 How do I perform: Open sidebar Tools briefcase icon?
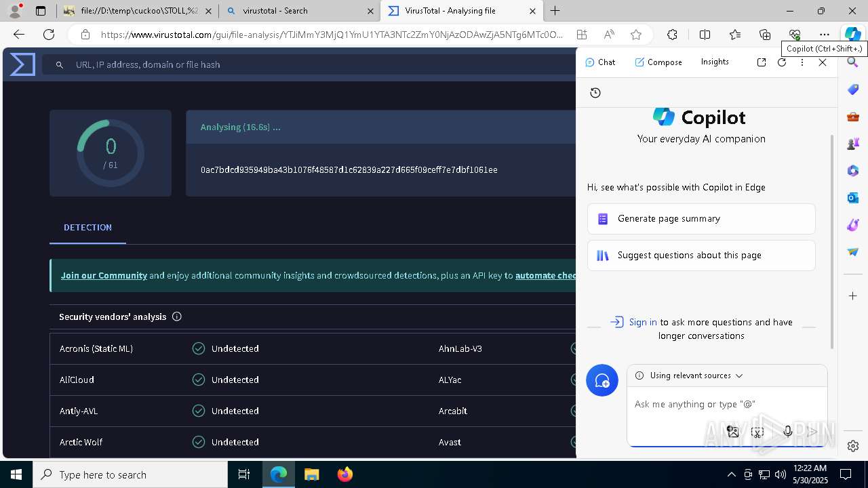[x=853, y=117]
